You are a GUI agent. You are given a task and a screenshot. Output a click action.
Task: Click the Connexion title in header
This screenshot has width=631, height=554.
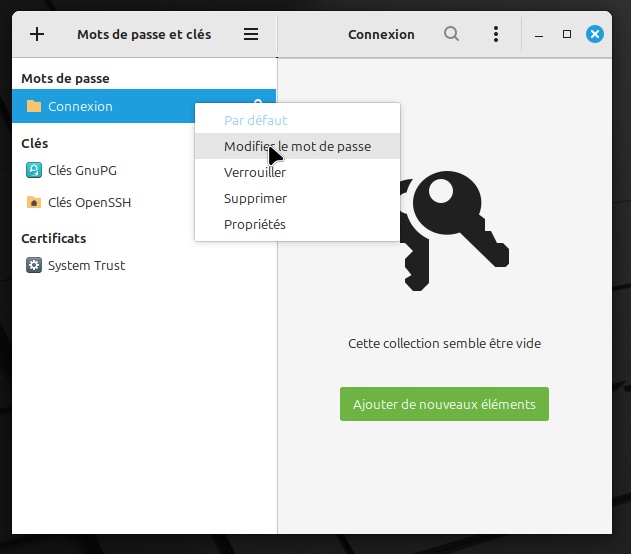pyautogui.click(x=381, y=34)
